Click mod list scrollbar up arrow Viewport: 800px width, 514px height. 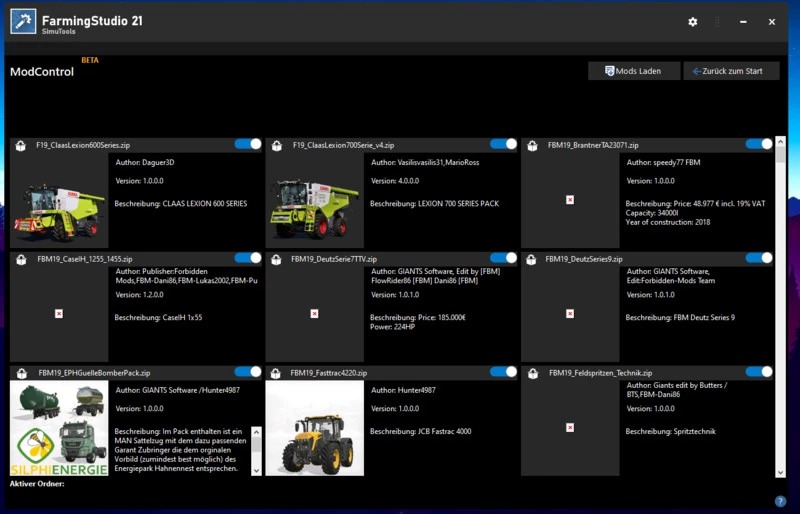(780, 142)
